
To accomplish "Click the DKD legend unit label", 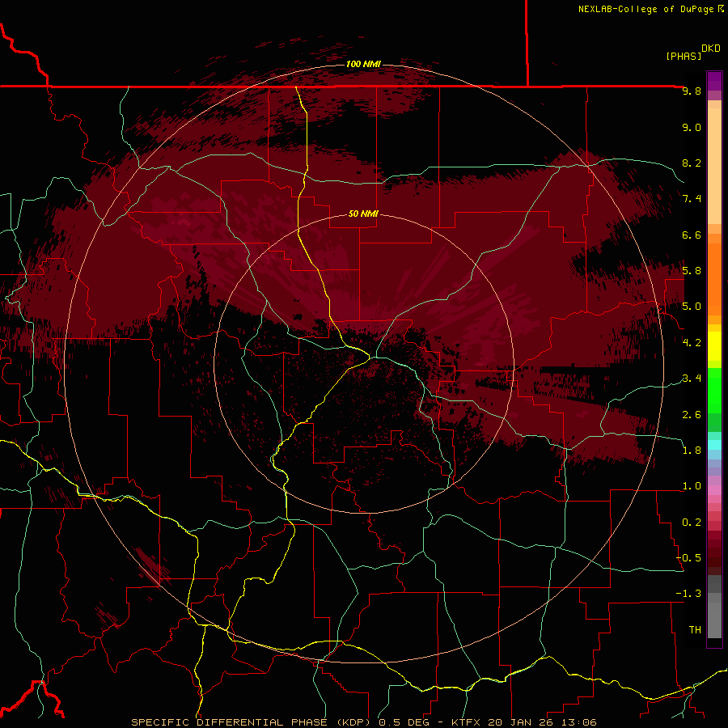I will 711,49.
